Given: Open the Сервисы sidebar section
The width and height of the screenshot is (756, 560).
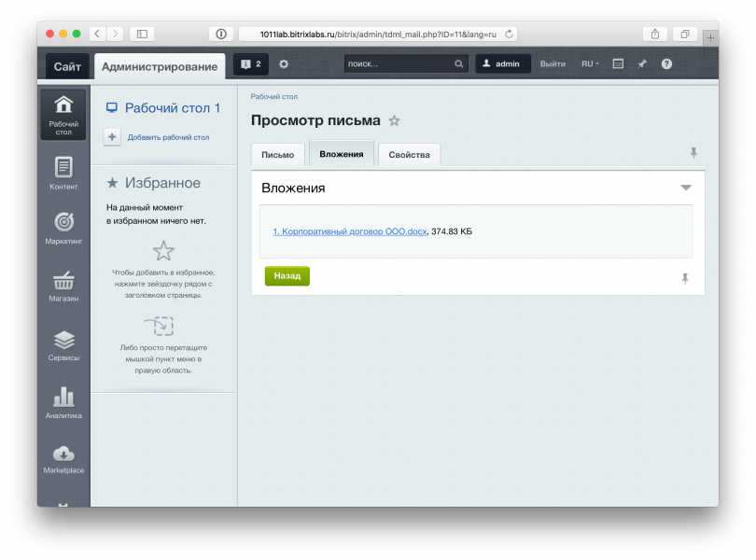Looking at the screenshot, I should coord(63,344).
